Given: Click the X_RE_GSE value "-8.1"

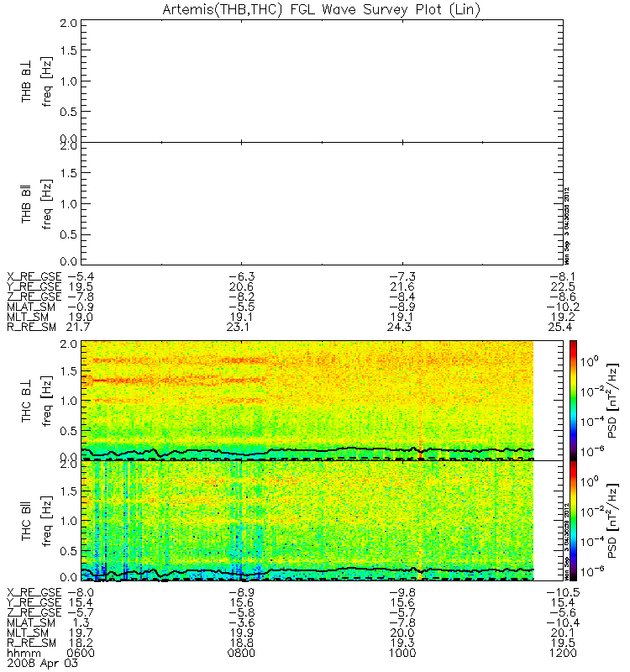Looking at the screenshot, I should [563, 277].
